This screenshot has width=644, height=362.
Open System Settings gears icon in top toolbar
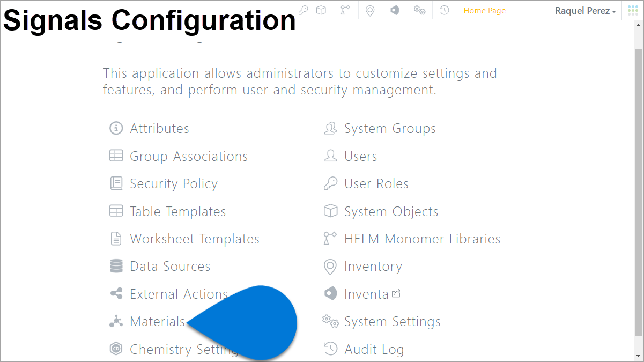coord(419,10)
